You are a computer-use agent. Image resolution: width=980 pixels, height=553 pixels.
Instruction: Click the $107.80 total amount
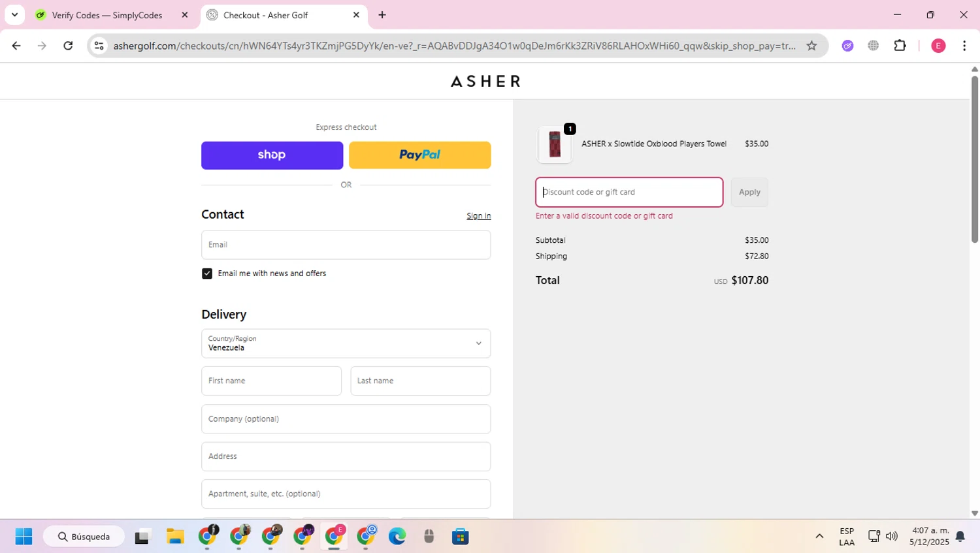coord(749,281)
